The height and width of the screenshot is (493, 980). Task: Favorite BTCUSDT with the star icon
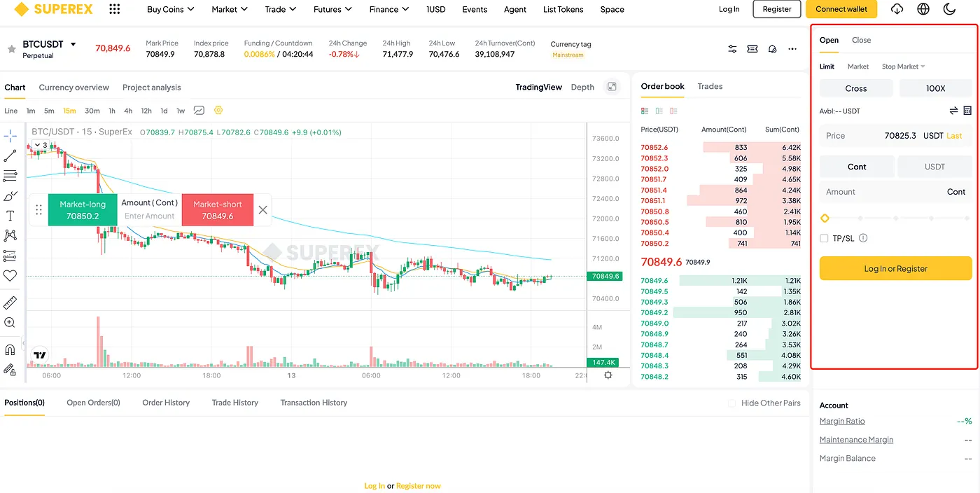(x=11, y=49)
